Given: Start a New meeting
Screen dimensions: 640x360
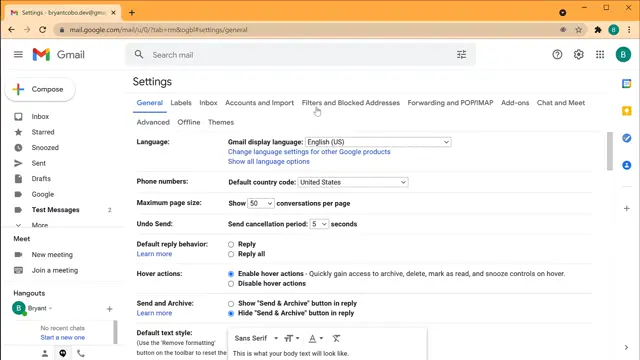Looking at the screenshot, I should [52, 255].
